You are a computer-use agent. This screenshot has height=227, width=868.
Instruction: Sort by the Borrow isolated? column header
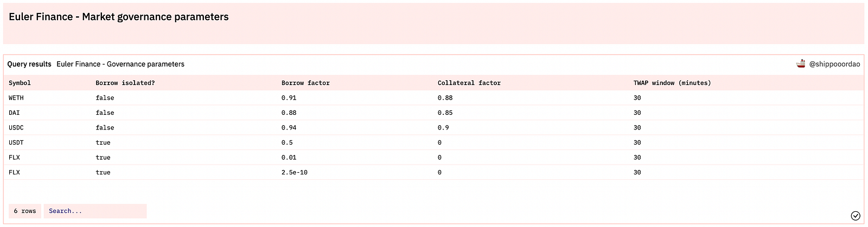[x=125, y=83]
